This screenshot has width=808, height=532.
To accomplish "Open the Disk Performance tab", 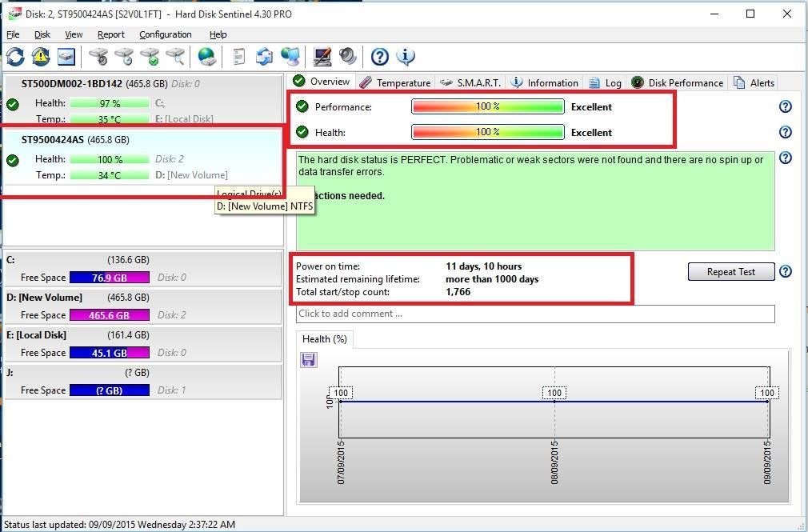I will tap(678, 82).
